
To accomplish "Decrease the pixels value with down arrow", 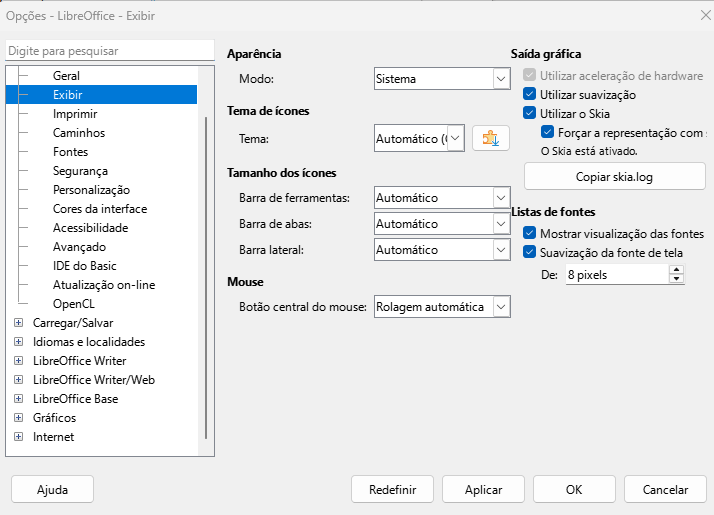I will [x=677, y=279].
